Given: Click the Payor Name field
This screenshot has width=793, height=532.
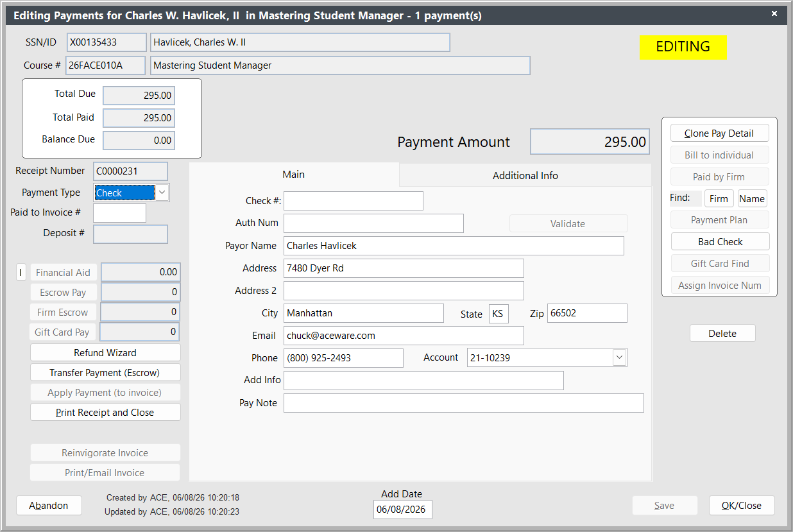Looking at the screenshot, I should click(x=454, y=246).
